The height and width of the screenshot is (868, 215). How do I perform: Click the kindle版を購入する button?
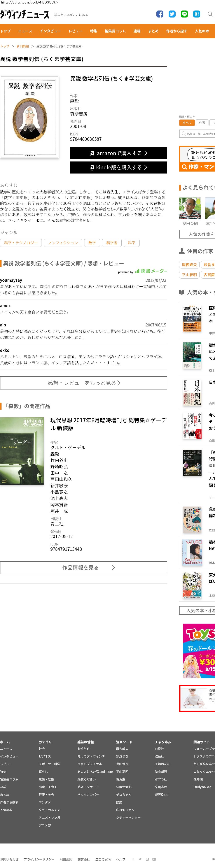[x=118, y=167]
